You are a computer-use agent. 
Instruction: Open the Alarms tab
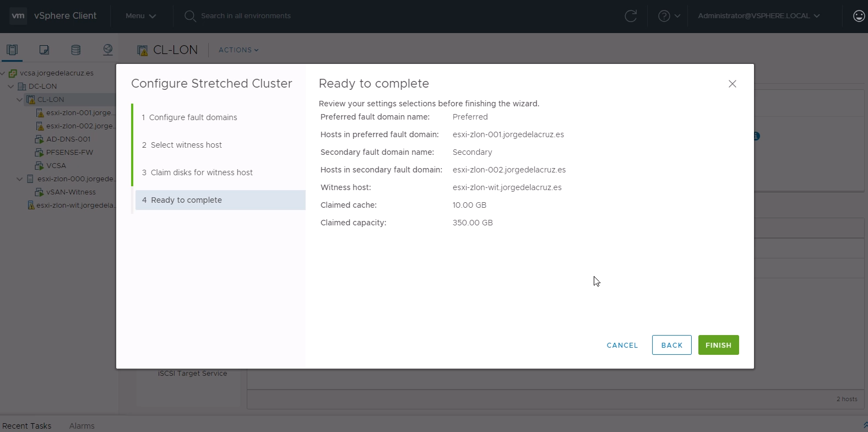tap(82, 426)
